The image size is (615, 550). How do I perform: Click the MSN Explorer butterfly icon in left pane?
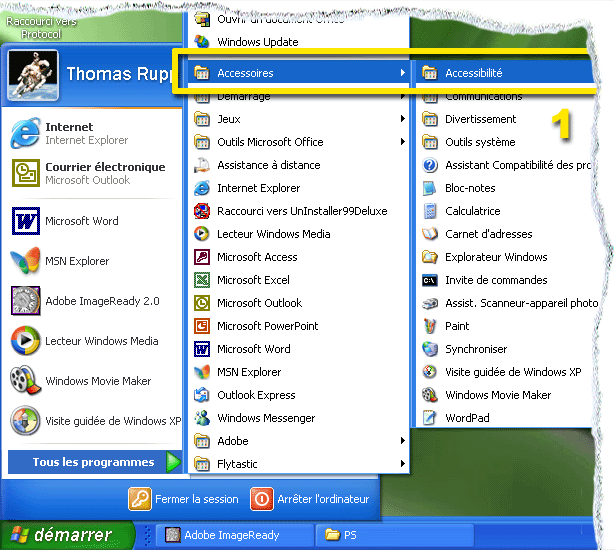pyautogui.click(x=25, y=261)
